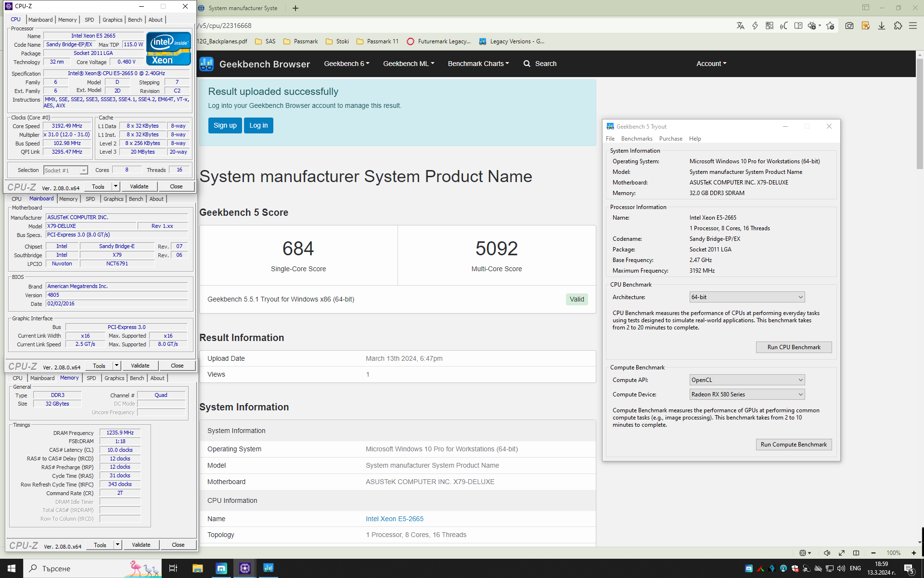
Task: Click the read-aloud icon in address bar
Action: pos(784,26)
